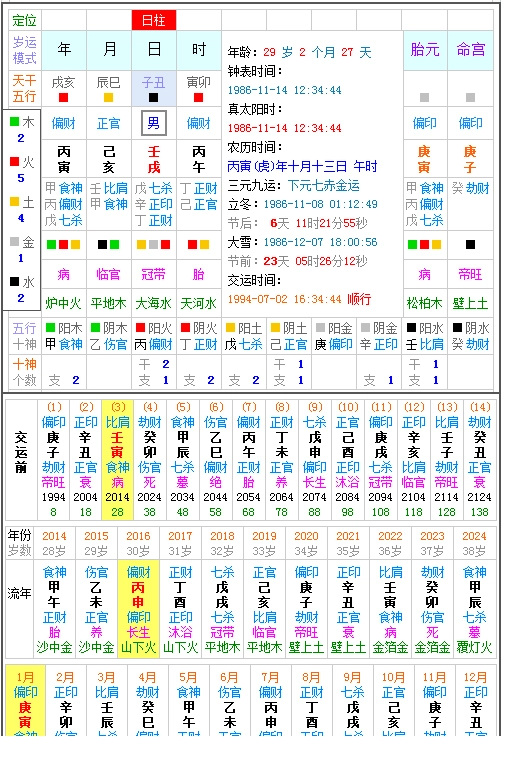The height and width of the screenshot is (771, 509).
Task: Select the 2月 辛卯 month
Action: coord(65,700)
